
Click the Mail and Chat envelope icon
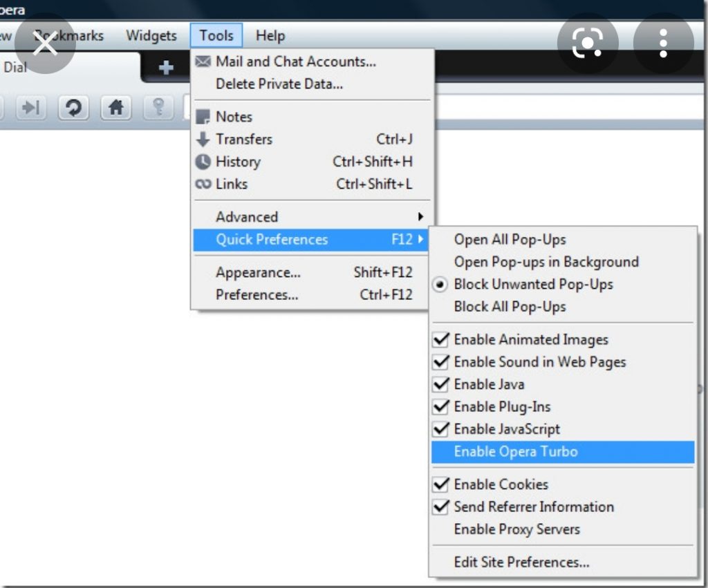(203, 61)
